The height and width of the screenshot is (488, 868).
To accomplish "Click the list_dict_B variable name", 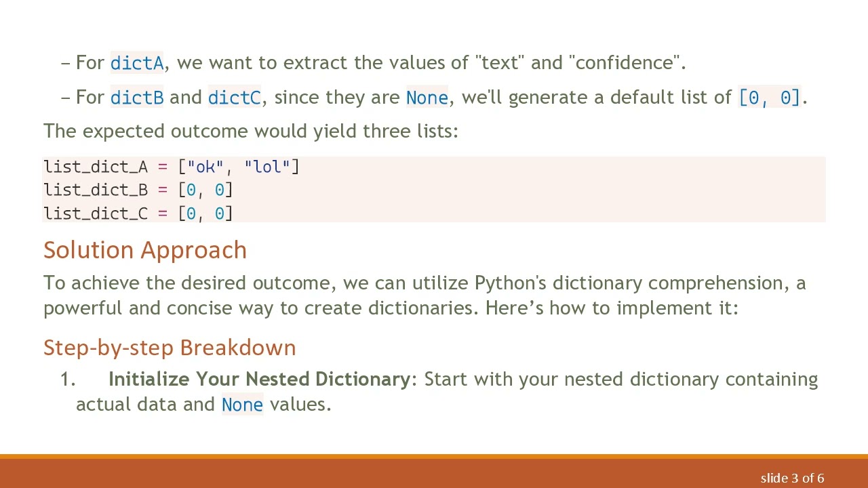I will click(x=95, y=190).
